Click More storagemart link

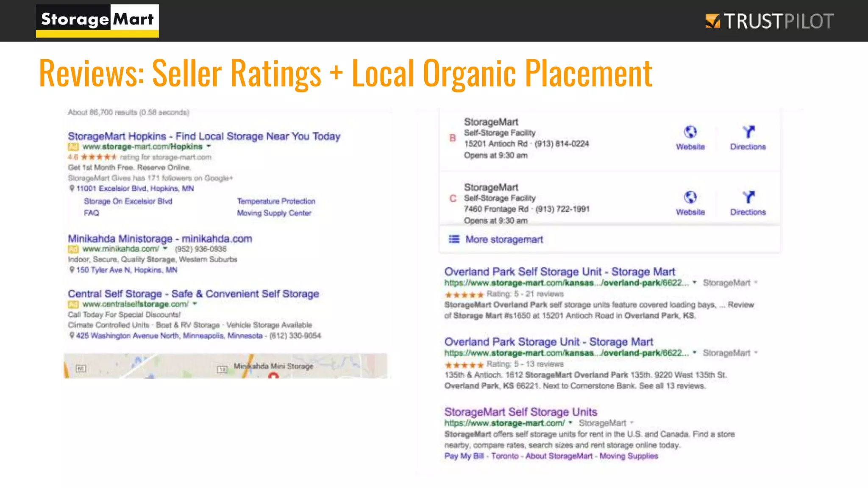[x=504, y=239]
